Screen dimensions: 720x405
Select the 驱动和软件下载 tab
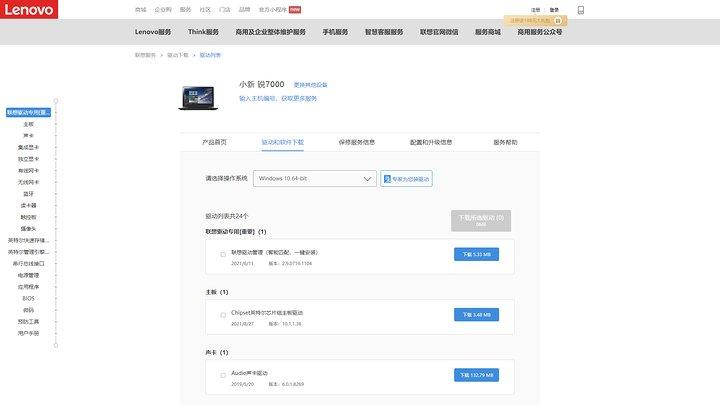click(282, 142)
